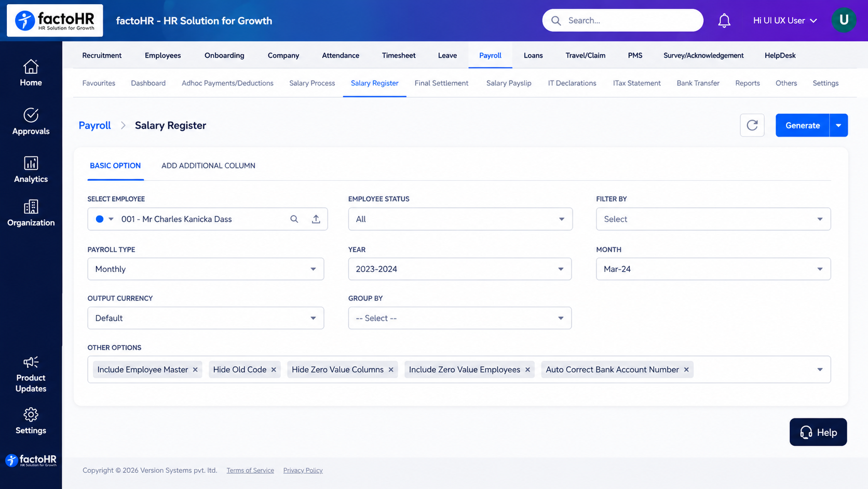Open the Onboarding module tab
Viewport: 868px width, 489px height.
(224, 56)
